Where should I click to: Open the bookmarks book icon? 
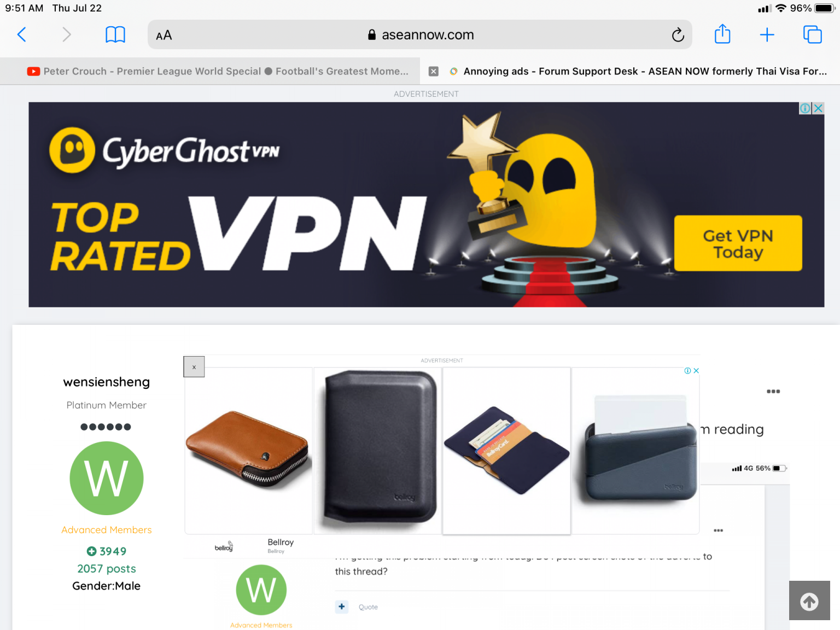pos(115,35)
